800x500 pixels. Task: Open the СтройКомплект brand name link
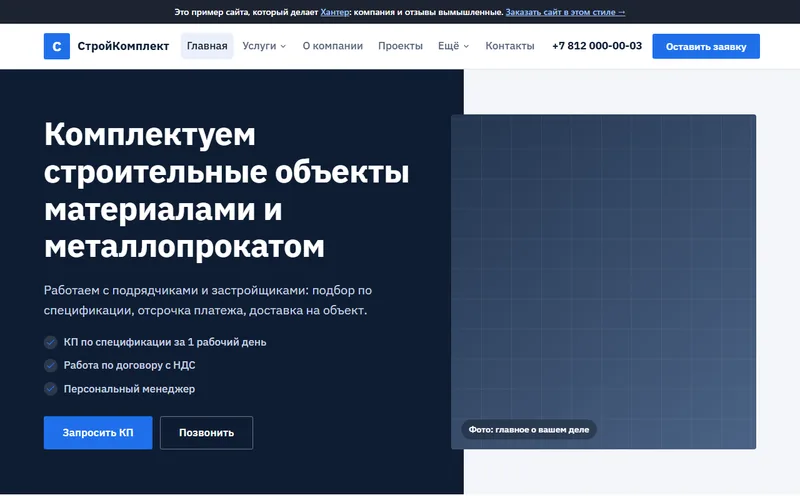[123, 46]
